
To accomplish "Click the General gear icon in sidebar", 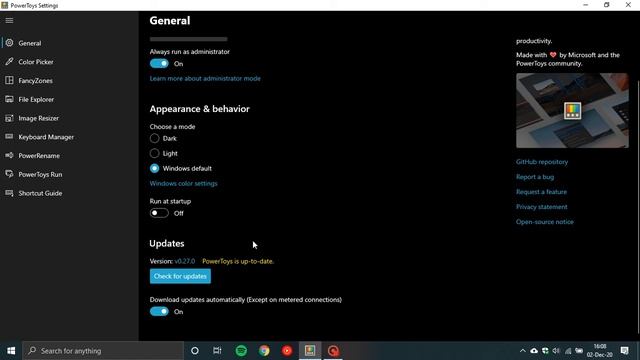I will coord(9,43).
